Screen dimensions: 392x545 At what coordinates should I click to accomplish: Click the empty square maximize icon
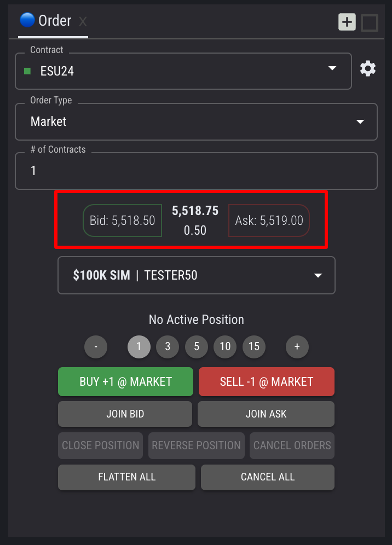370,23
